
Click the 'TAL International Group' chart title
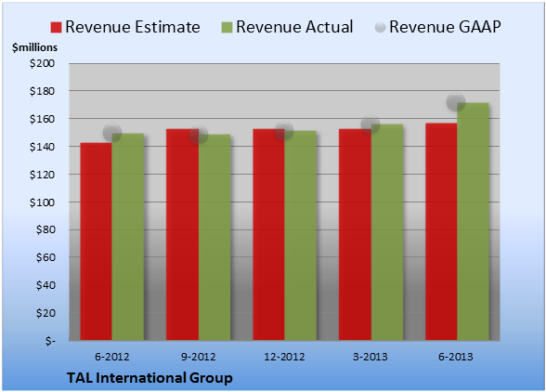[x=149, y=378]
